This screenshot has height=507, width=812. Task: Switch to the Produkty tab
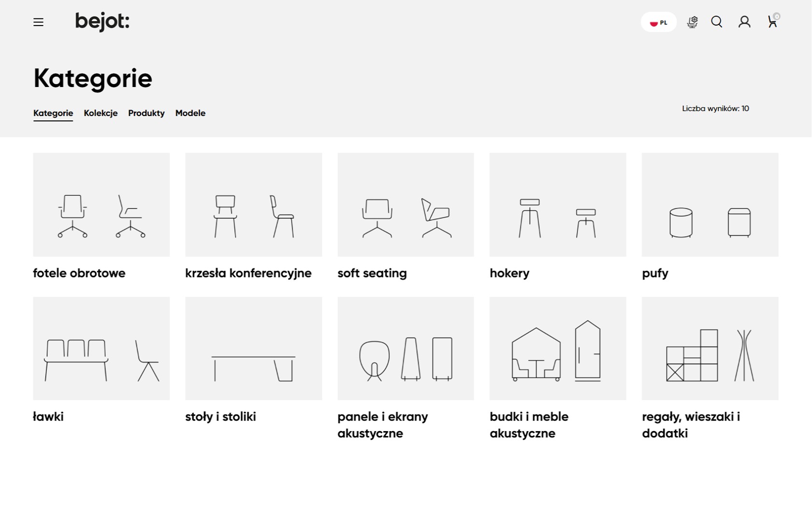click(x=146, y=113)
